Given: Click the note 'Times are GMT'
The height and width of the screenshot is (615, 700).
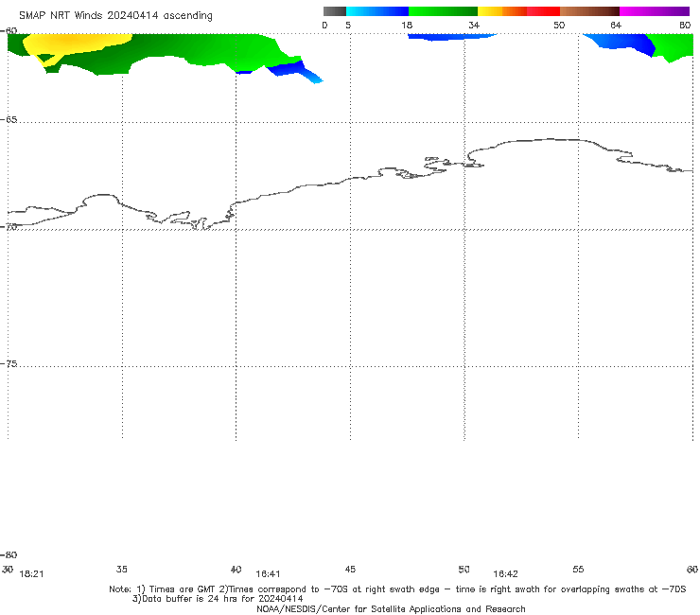Looking at the screenshot, I should [183, 589].
